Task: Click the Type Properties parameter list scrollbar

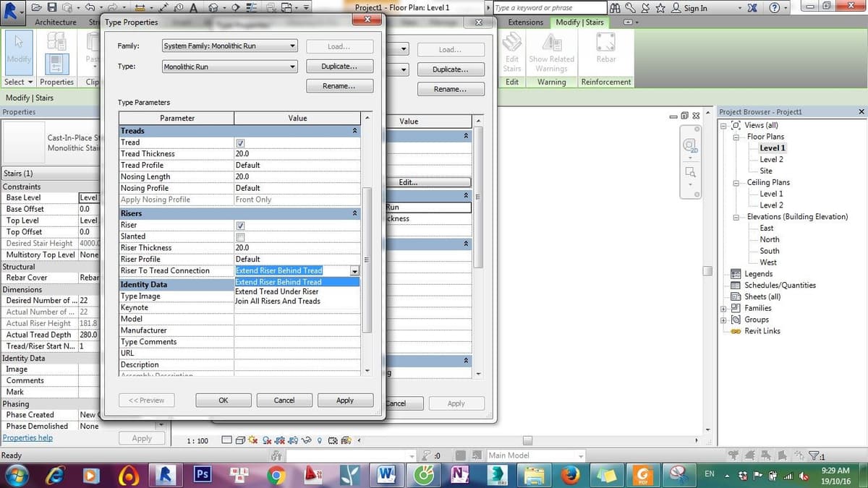Action: 367,259
